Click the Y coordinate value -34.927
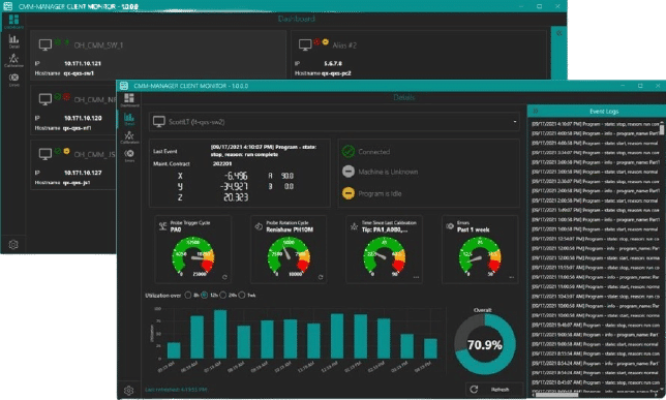 (x=234, y=186)
